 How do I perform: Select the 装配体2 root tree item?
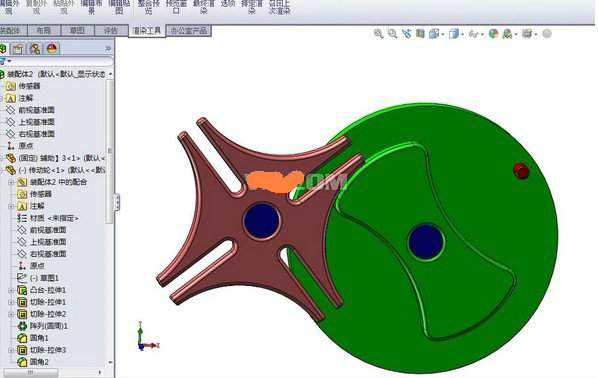point(56,74)
